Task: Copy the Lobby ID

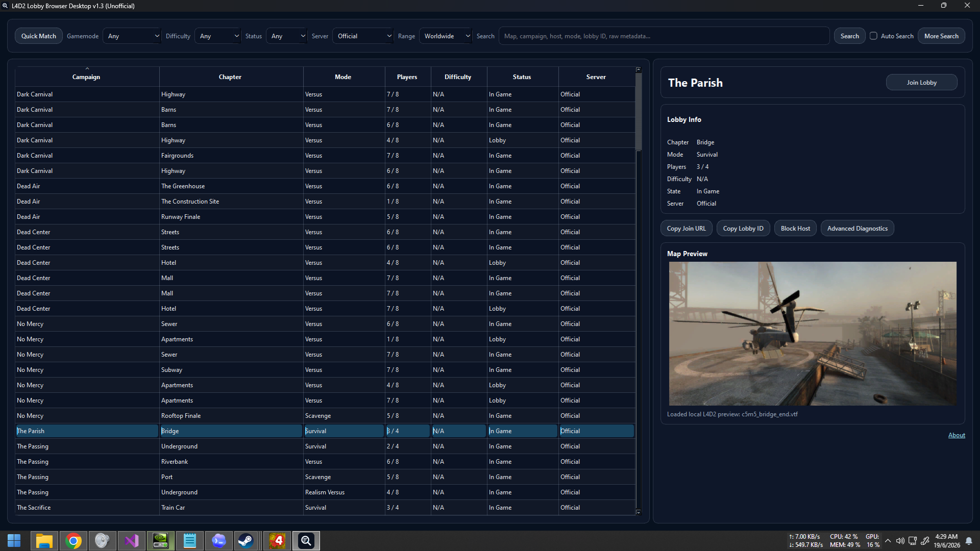Action: (743, 229)
